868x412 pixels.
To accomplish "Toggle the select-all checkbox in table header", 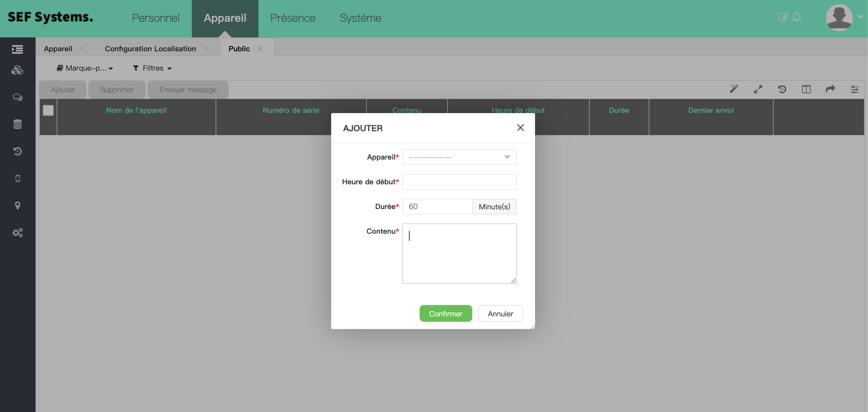I will click(x=48, y=110).
